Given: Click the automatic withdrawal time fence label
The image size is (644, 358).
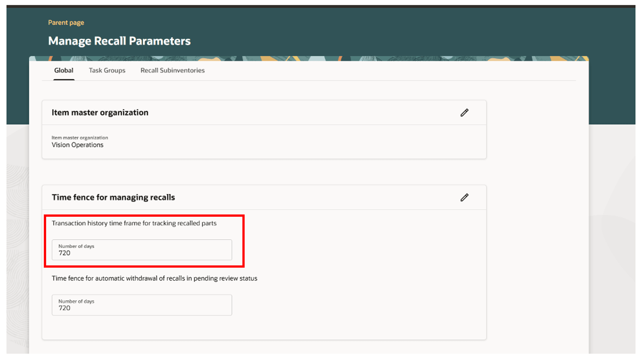Looking at the screenshot, I should 154,278.
